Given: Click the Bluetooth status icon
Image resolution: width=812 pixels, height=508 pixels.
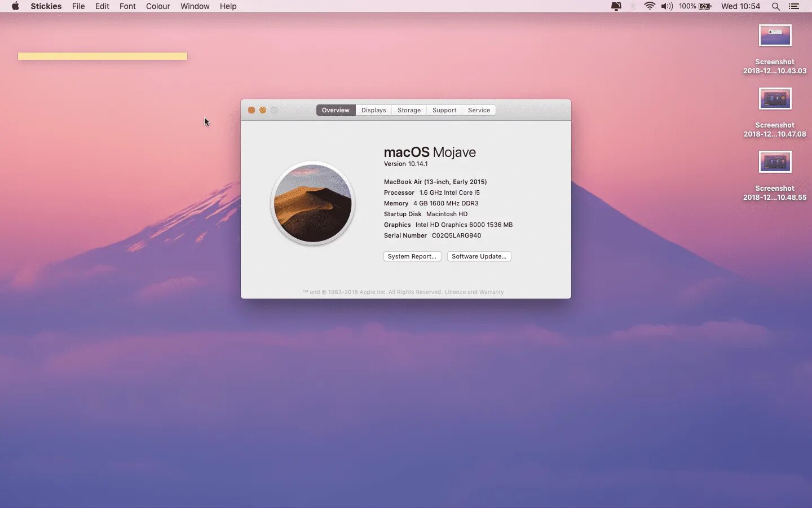Looking at the screenshot, I should click(x=633, y=6).
